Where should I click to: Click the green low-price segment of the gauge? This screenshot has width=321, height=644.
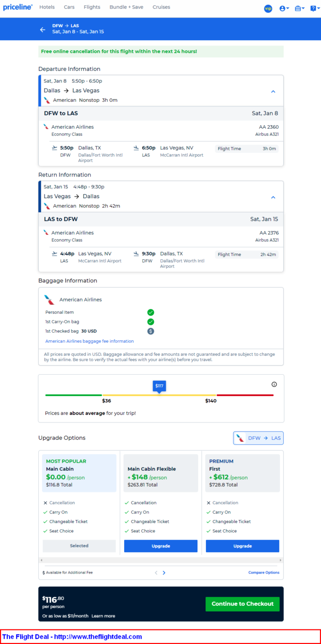tap(74, 395)
